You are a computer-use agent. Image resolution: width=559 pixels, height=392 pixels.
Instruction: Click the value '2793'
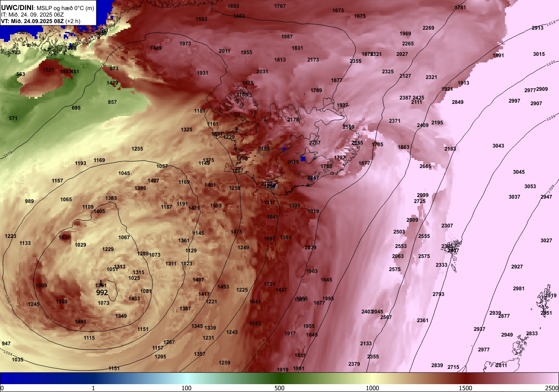(x=438, y=294)
